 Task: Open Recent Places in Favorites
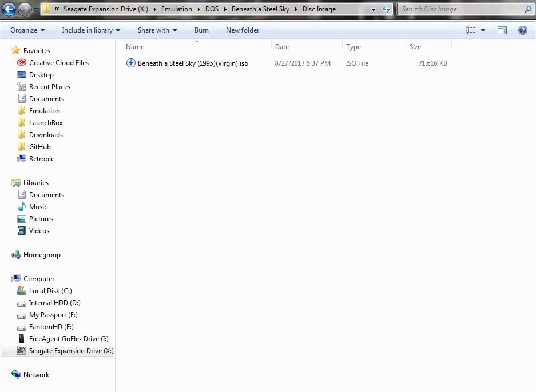(50, 87)
